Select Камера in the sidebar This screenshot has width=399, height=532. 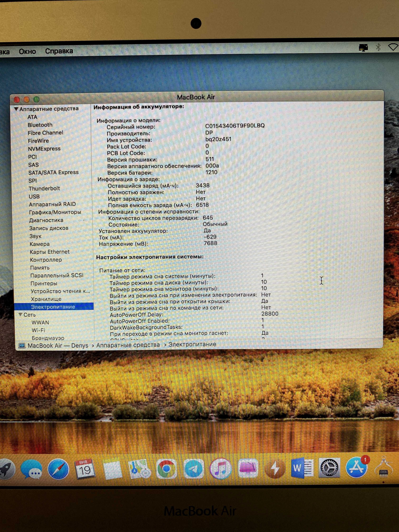coord(40,244)
